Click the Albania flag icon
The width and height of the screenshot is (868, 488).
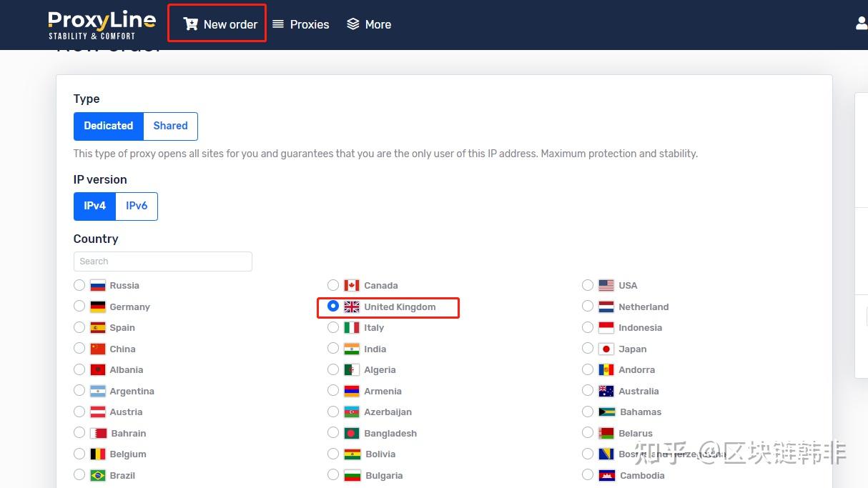98,370
